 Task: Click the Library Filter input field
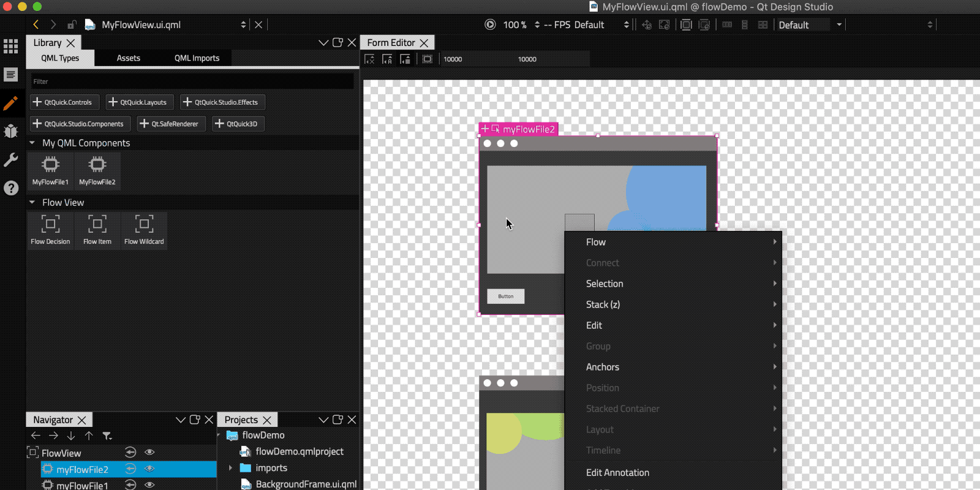[x=192, y=81]
